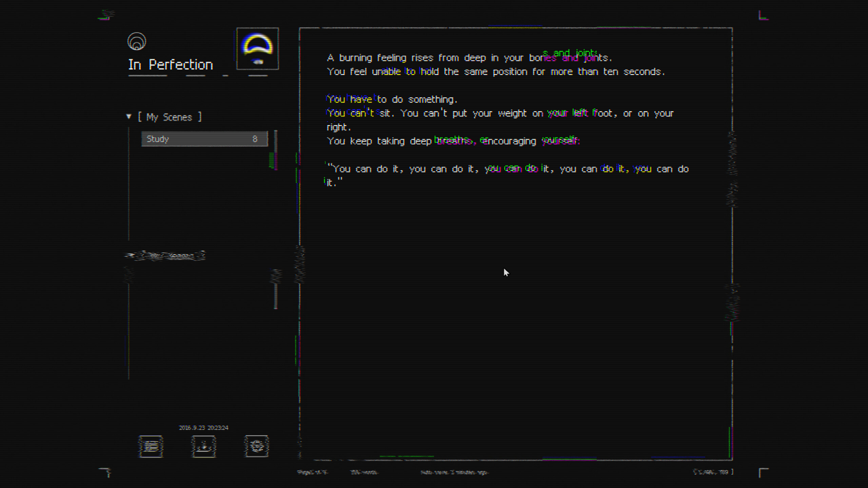868x488 pixels.
Task: Open the settings gear icon button
Action: 257,446
